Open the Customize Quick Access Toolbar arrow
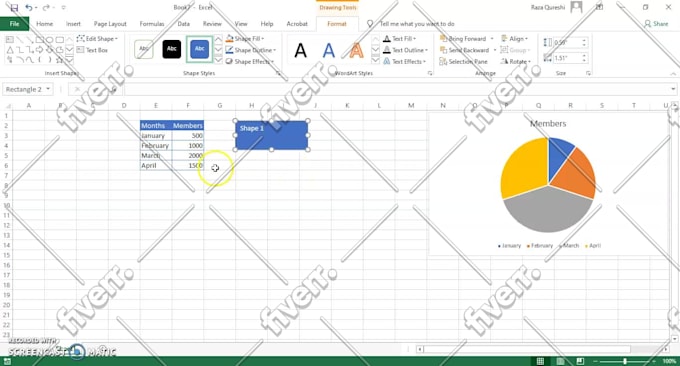The height and width of the screenshot is (366, 680). point(64,7)
